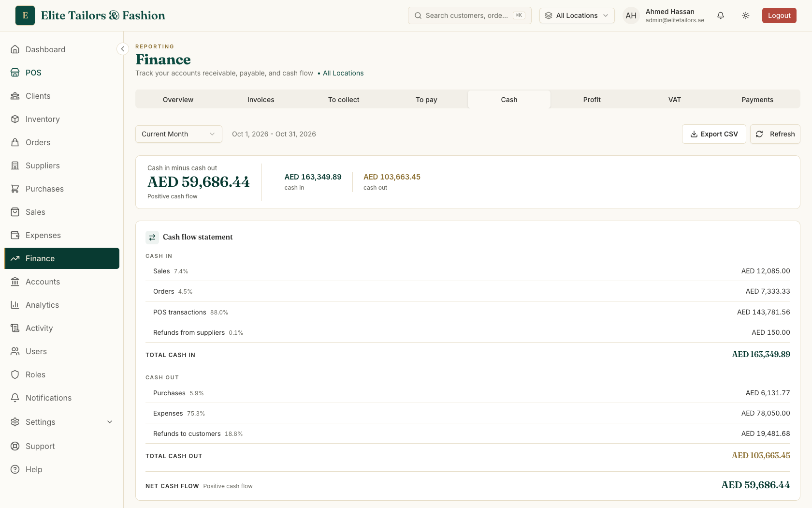
Task: Switch to the VAT tab
Action: click(675, 100)
